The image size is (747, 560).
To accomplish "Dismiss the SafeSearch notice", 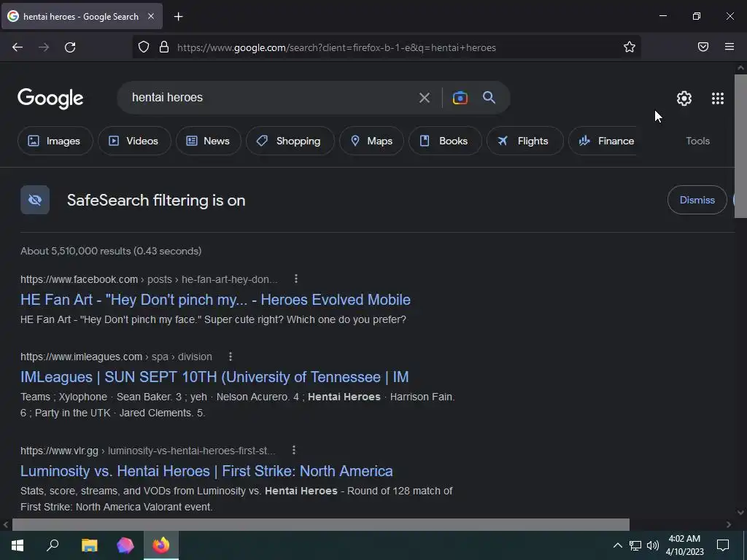I will click(x=697, y=200).
